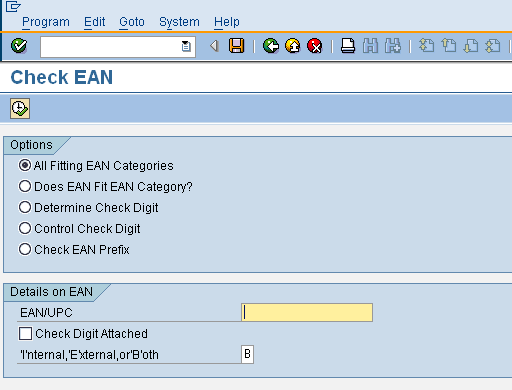Exit using the yellow up-arrow icon

click(x=293, y=46)
